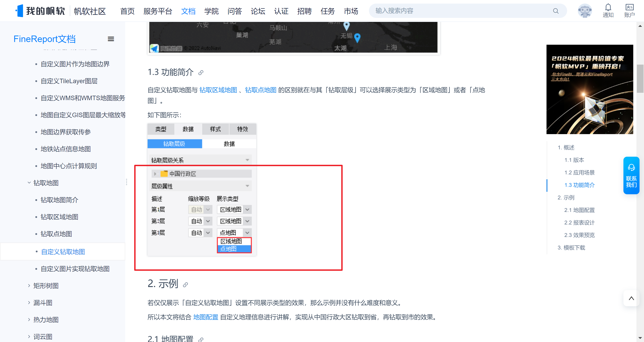Jump to 2.2 报表设计 in outline
Image resolution: width=644 pixels, height=342 pixels.
coord(580,222)
